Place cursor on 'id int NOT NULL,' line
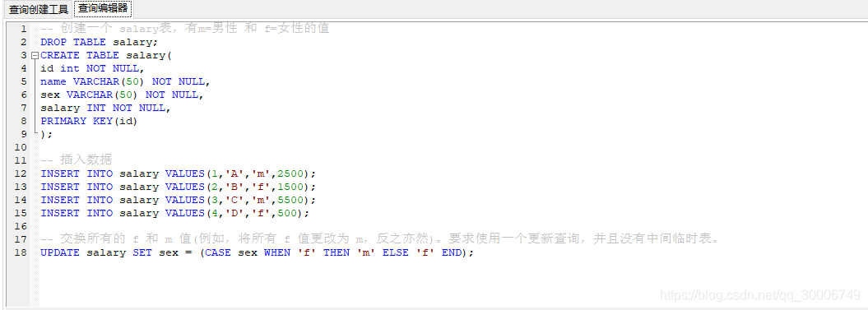Image resolution: width=868 pixels, height=310 pixels. click(92, 68)
